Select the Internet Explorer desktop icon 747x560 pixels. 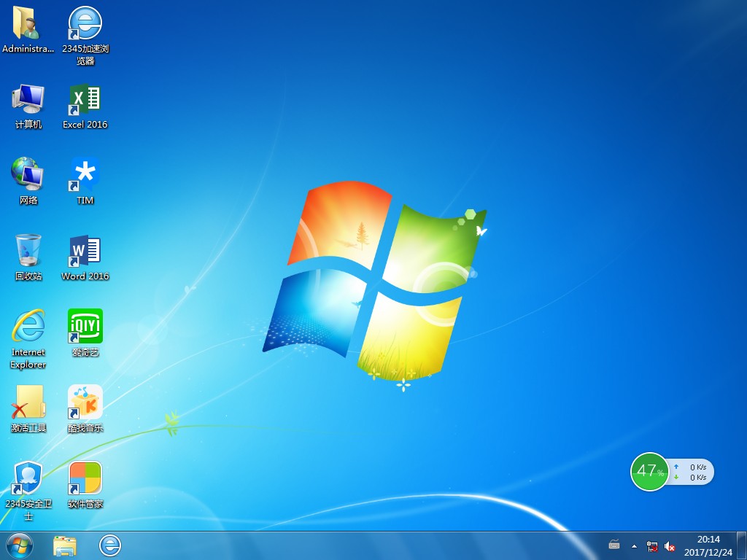[28, 339]
